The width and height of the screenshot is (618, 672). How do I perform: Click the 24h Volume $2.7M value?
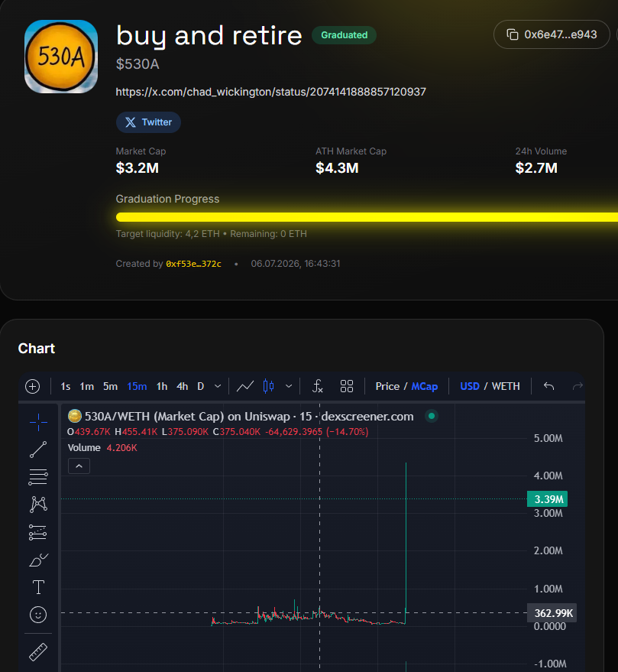click(x=536, y=167)
